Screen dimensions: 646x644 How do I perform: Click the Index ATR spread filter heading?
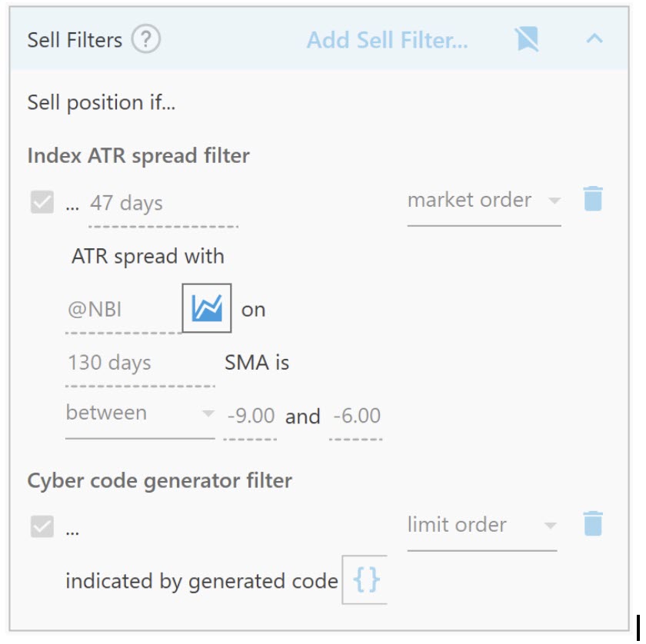click(x=138, y=155)
